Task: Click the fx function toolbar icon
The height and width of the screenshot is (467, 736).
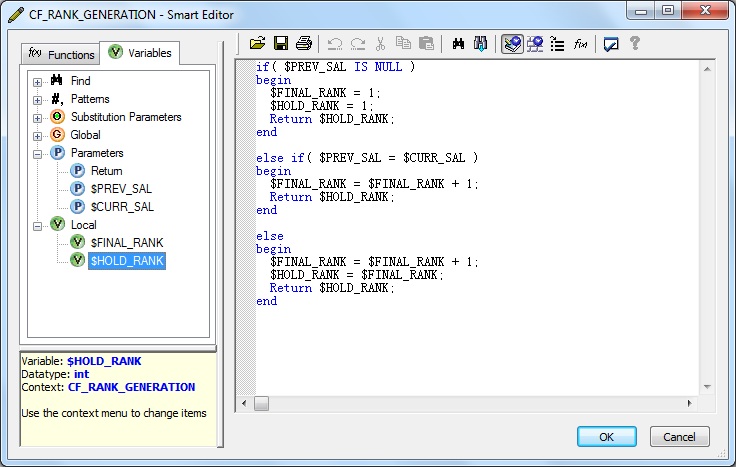Action: click(580, 44)
